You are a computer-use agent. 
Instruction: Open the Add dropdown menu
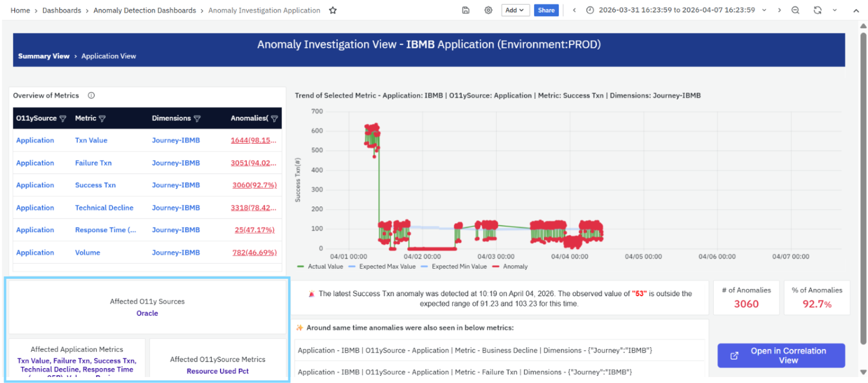pyautogui.click(x=514, y=10)
